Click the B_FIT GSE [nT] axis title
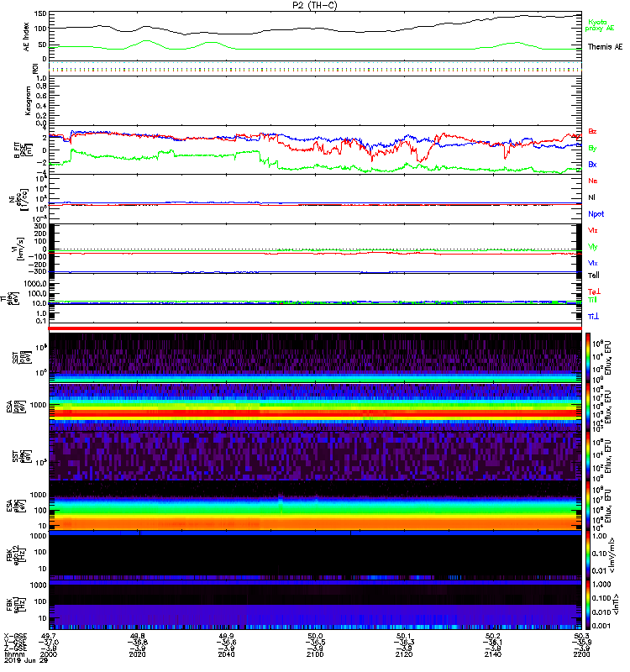The image size is (630, 672). 24,150
